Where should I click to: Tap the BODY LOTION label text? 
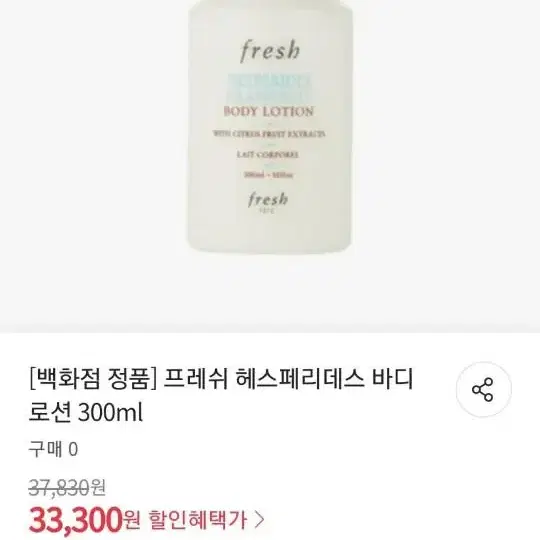(269, 112)
